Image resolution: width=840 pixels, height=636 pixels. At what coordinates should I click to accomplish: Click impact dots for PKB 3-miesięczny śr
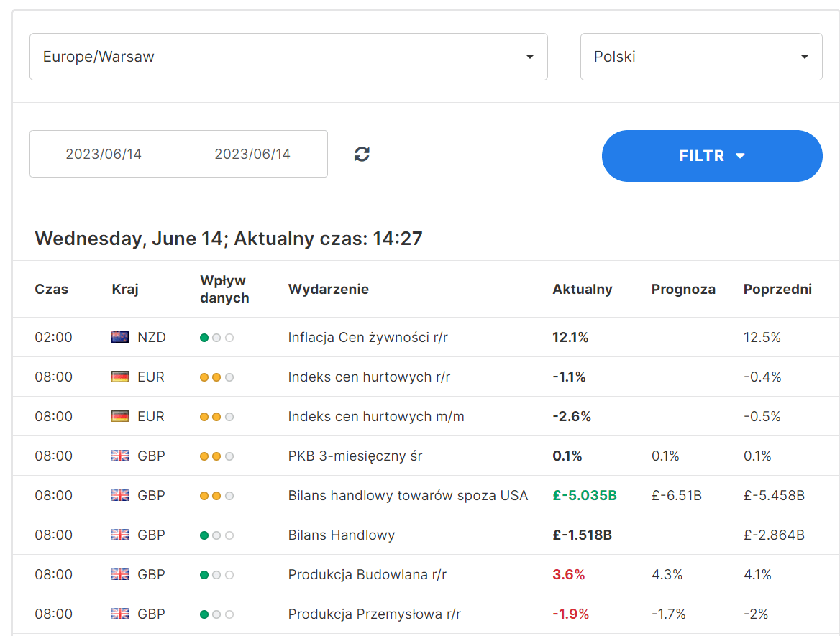(x=216, y=456)
